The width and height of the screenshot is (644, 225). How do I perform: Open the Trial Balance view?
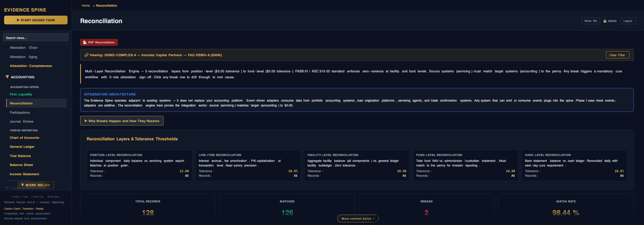(x=20, y=156)
